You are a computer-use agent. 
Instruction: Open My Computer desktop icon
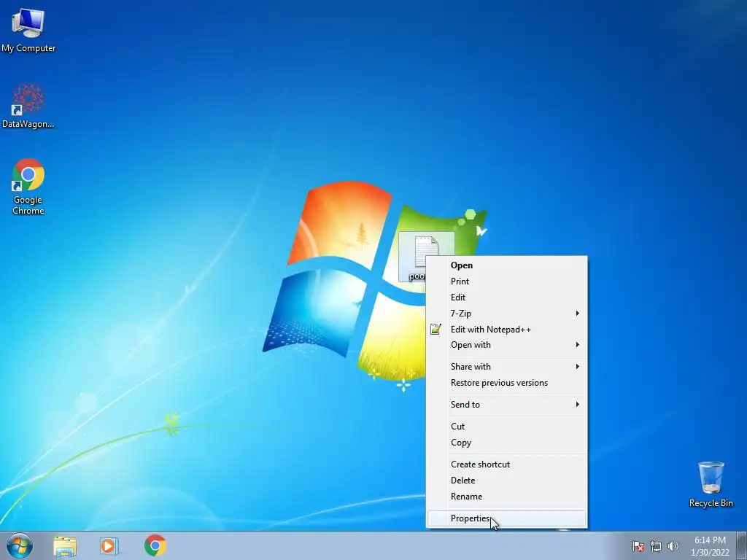click(x=28, y=29)
